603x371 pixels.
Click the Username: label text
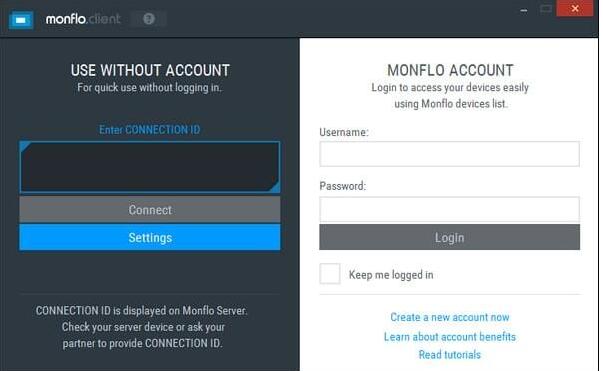[344, 132]
